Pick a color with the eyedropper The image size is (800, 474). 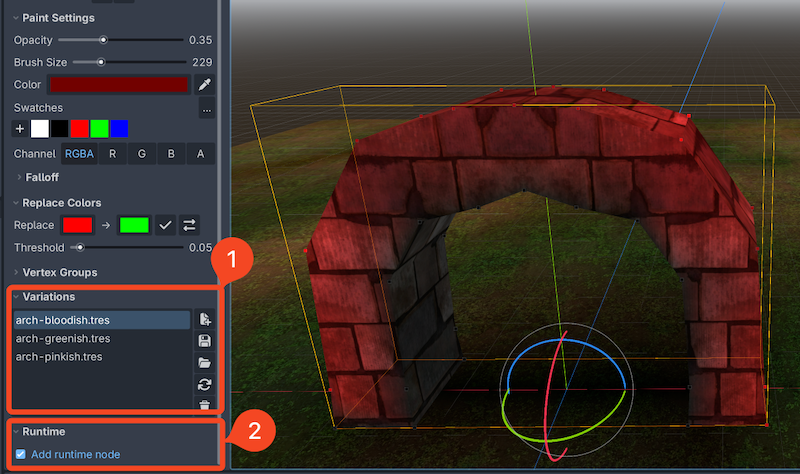click(205, 85)
